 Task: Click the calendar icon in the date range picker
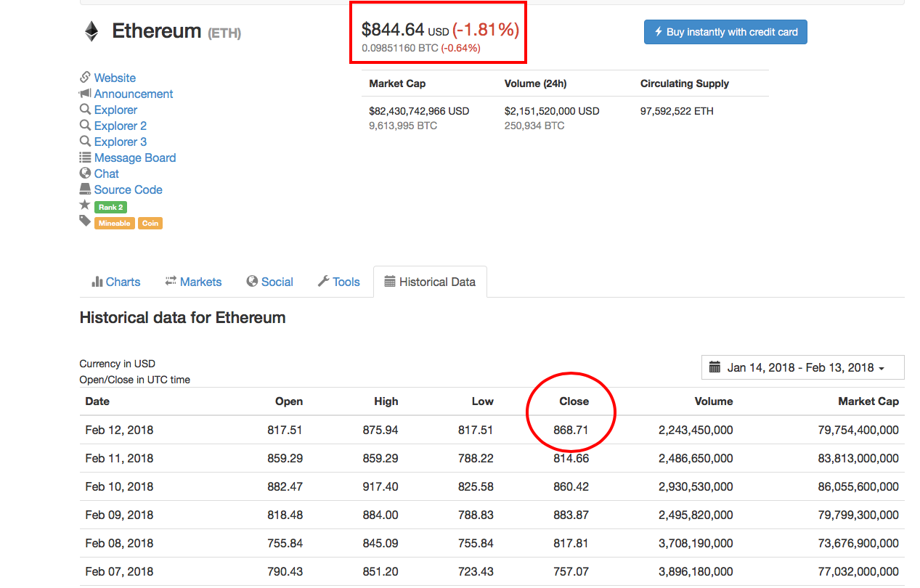point(715,367)
